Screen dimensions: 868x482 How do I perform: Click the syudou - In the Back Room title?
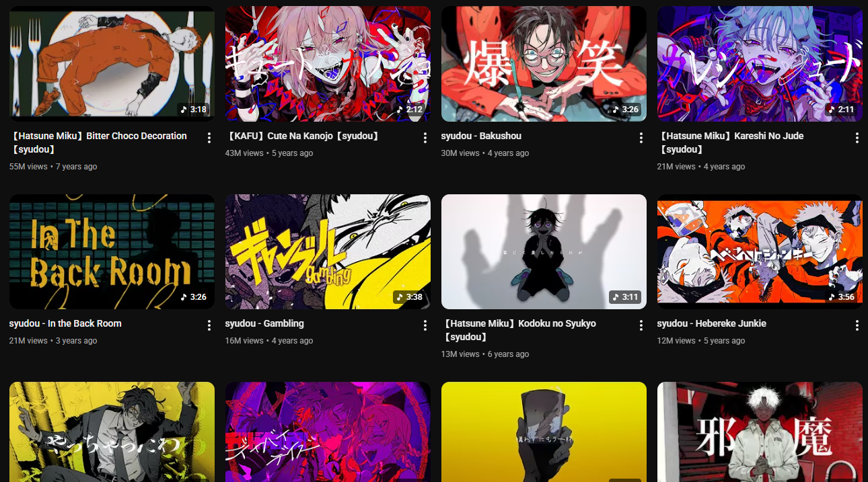coord(65,323)
